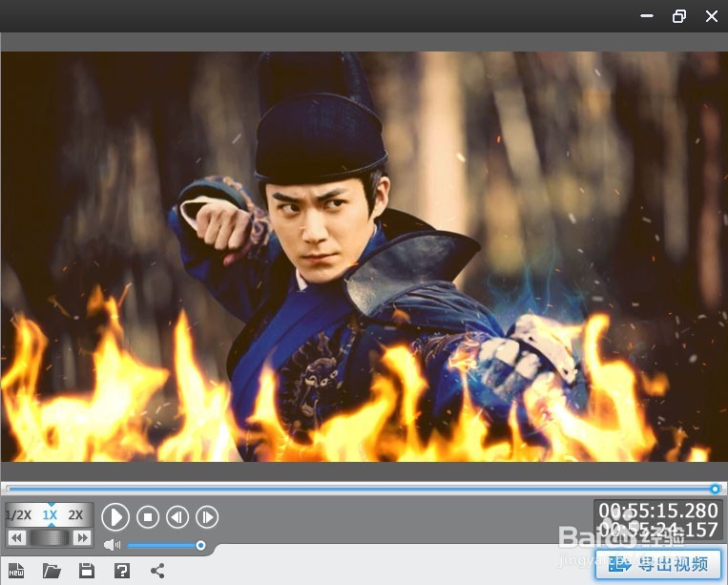728x585 pixels.
Task: Create a new project
Action: (x=16, y=570)
